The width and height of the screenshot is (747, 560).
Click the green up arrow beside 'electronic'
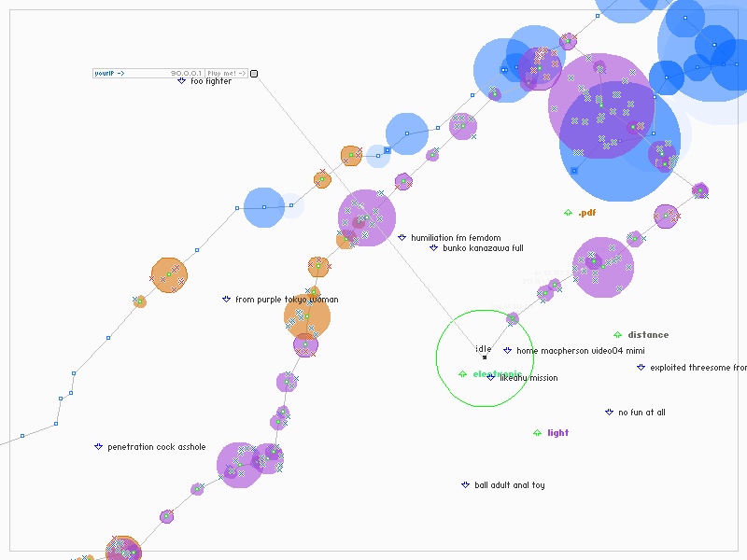click(462, 374)
